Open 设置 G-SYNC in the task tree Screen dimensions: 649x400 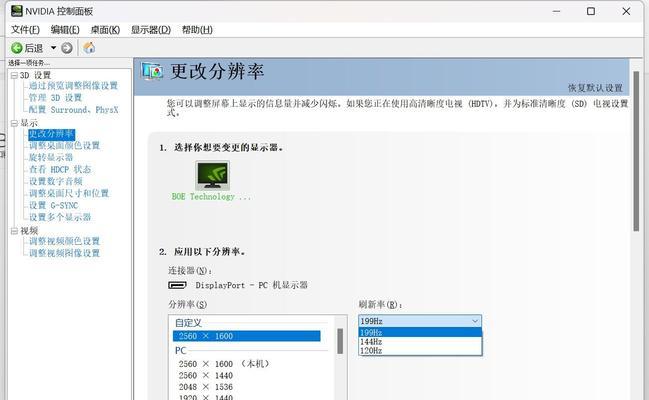(x=53, y=205)
